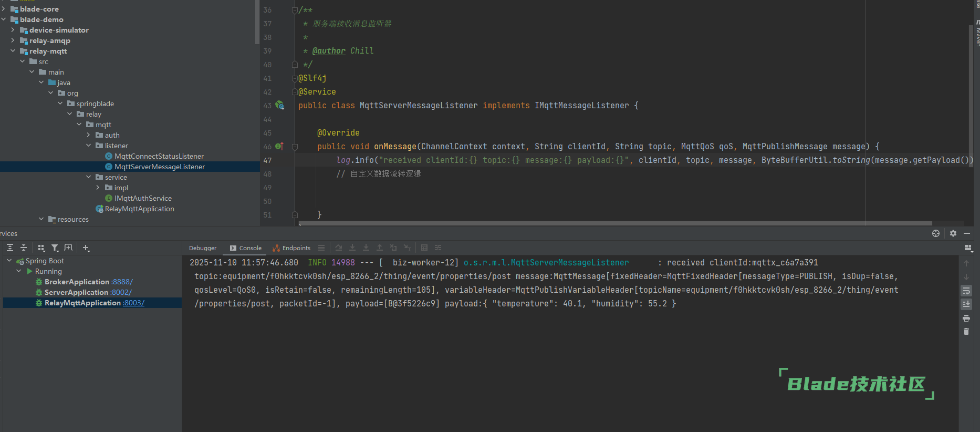980x432 pixels.
Task: Open the RelayMqttApplication :8003/ link
Action: [133, 303]
